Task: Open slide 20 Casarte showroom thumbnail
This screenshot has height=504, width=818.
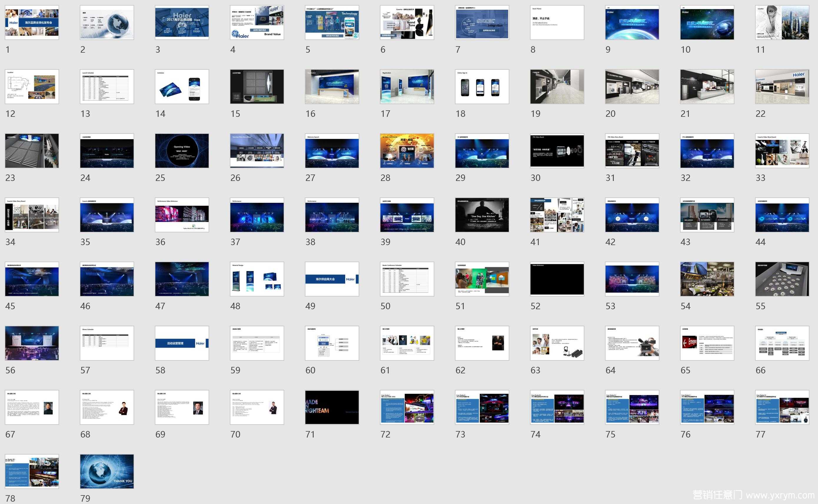Action: 632,87
